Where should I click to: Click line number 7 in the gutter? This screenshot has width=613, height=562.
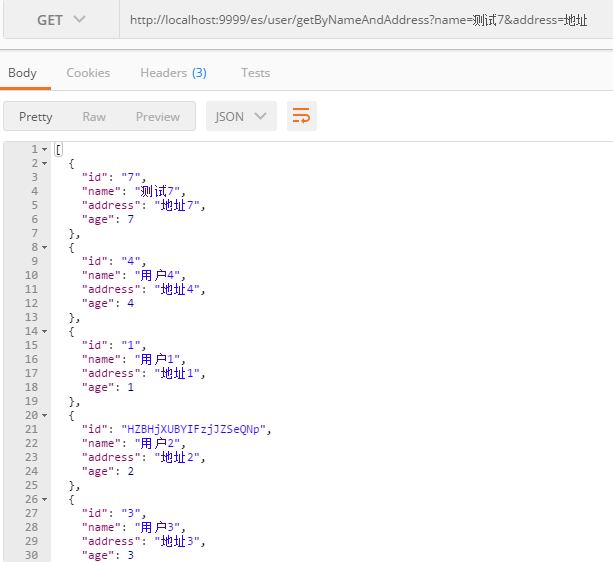coord(35,233)
